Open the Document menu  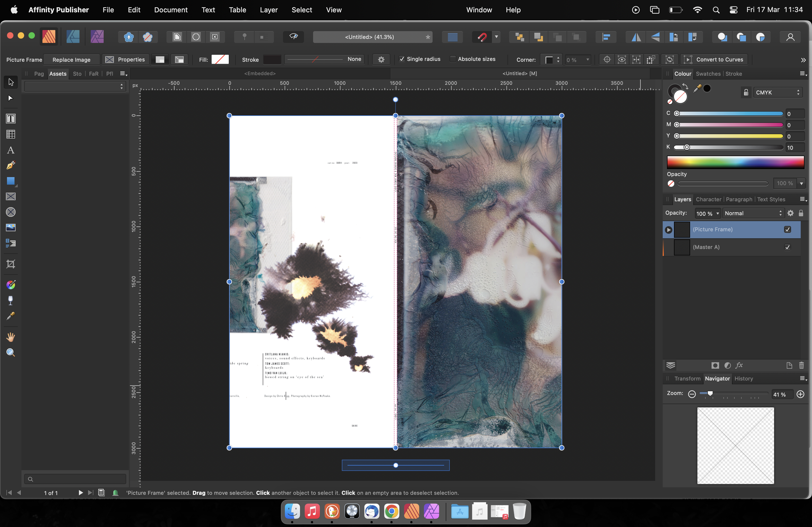coord(171,10)
